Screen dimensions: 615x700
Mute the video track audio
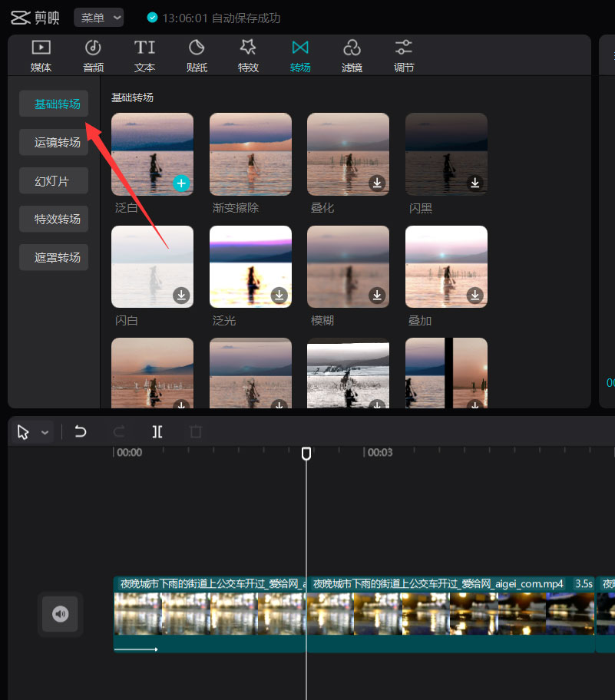pos(60,614)
